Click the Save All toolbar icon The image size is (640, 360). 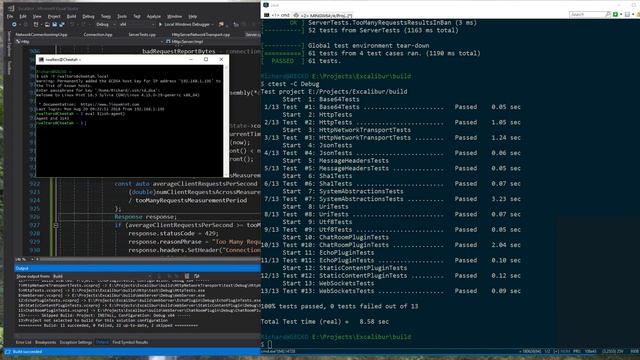(x=62, y=24)
